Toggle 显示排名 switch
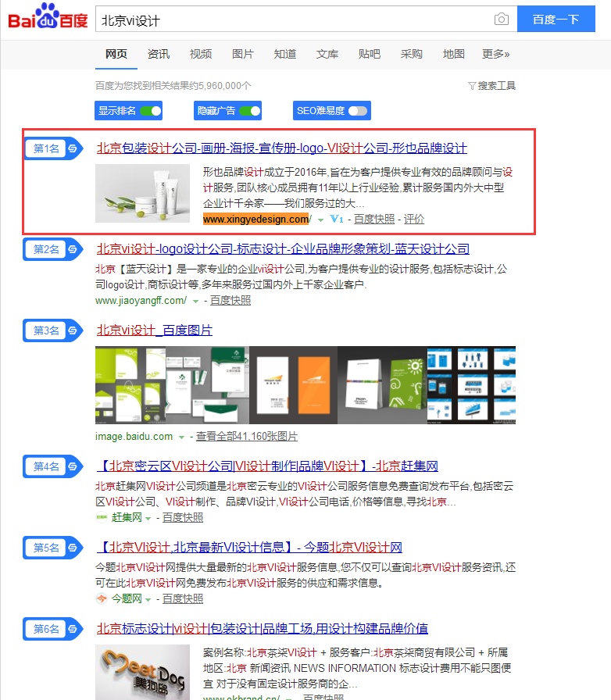This screenshot has width=611, height=700. click(x=151, y=111)
